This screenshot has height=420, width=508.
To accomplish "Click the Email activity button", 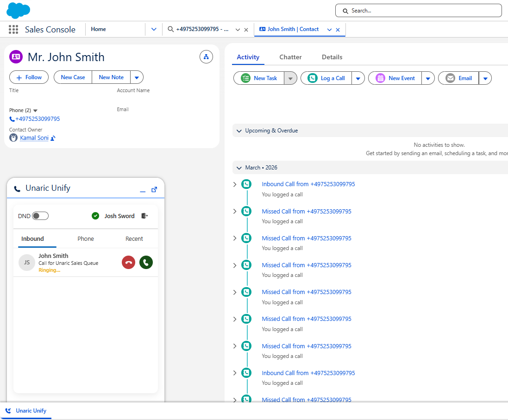I will 458,78.
